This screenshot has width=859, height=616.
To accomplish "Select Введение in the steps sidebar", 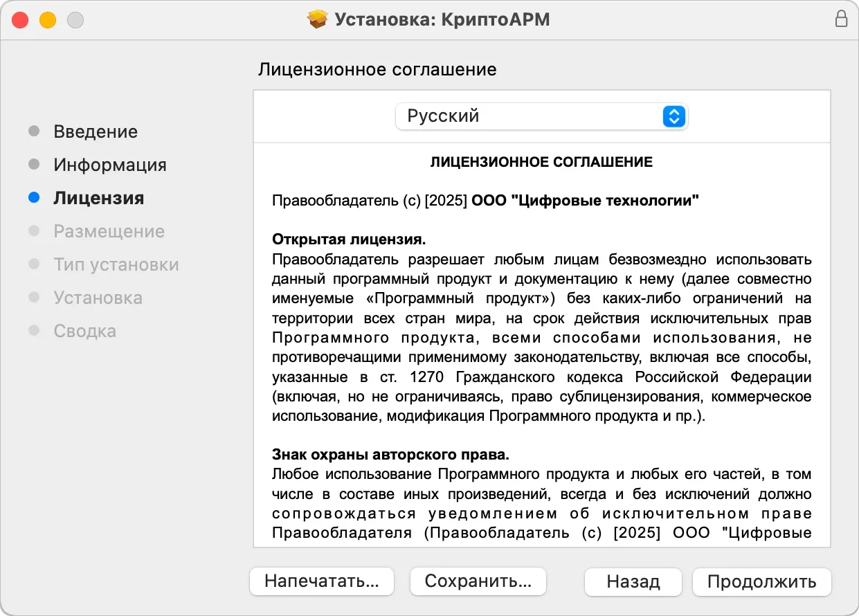I will [96, 131].
